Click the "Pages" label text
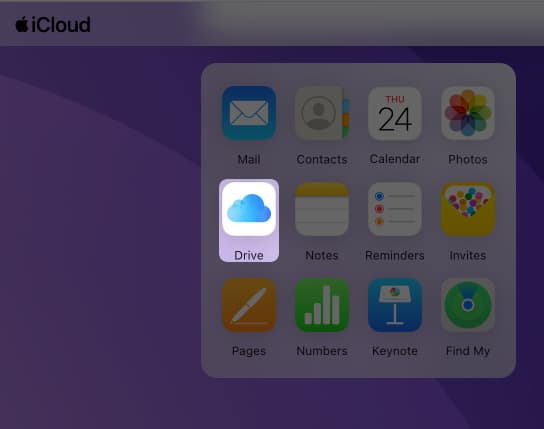 (249, 351)
